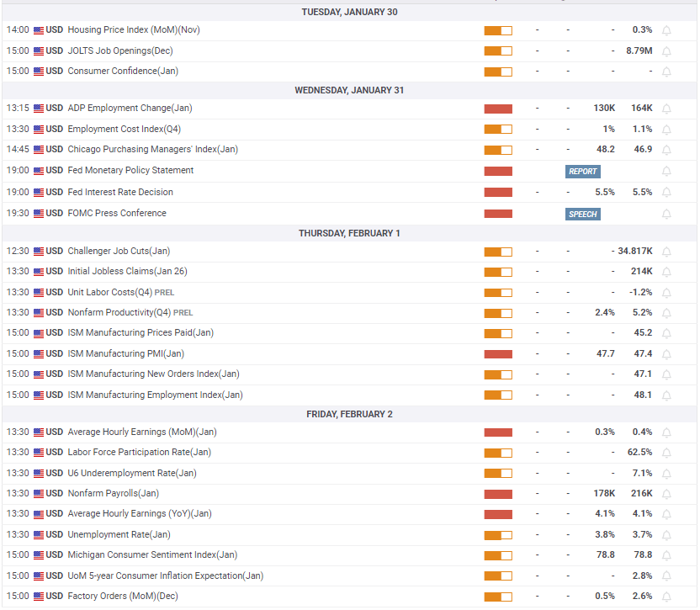Open JOLTS Job Openings(Dec) event details
The height and width of the screenshot is (610, 700).
[x=120, y=51]
